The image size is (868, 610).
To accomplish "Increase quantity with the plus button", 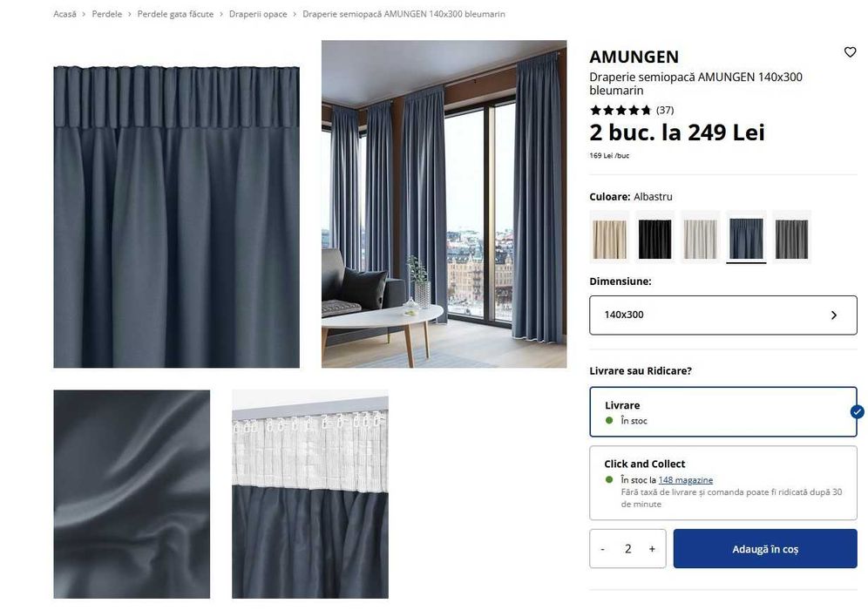I will (652, 548).
